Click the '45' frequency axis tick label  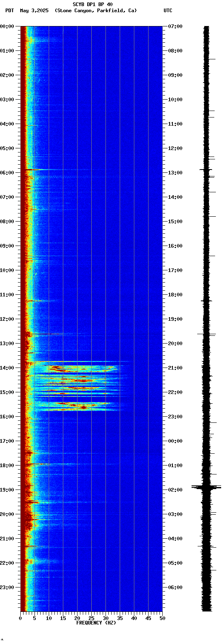(148, 618)
